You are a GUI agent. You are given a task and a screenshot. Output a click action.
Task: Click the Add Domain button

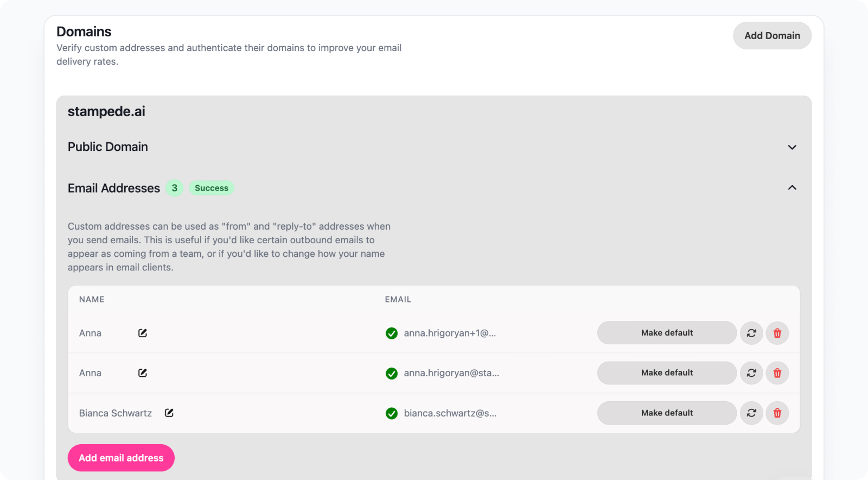click(x=772, y=36)
